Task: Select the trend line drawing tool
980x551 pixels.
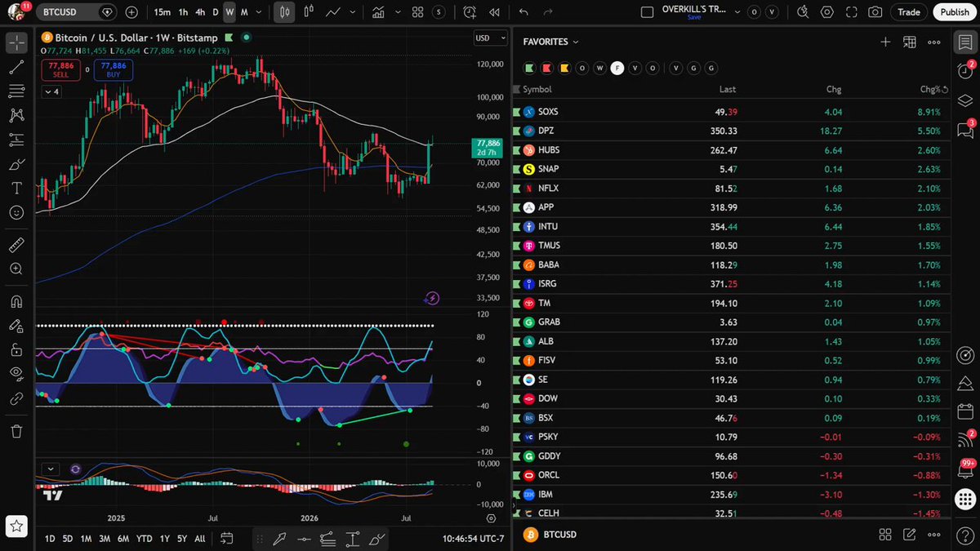Action: [17, 68]
